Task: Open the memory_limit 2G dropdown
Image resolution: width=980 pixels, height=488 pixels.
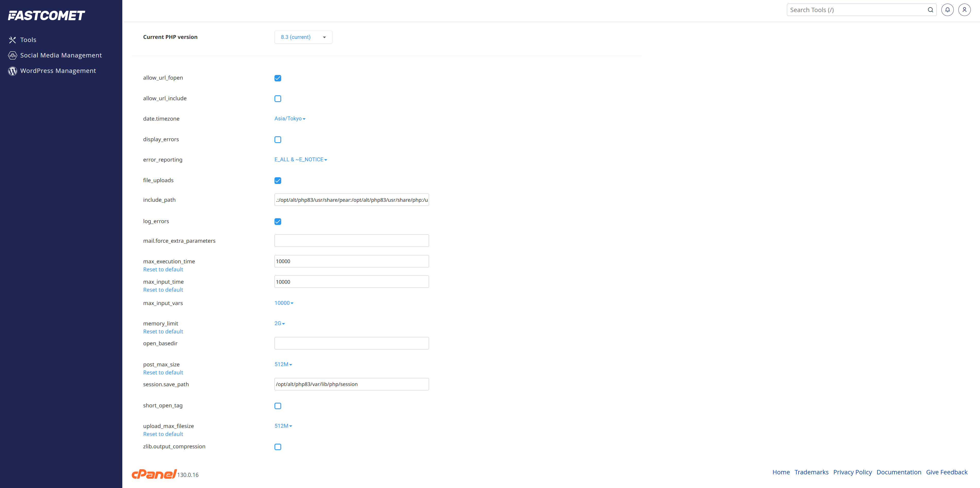Action: tap(280, 324)
